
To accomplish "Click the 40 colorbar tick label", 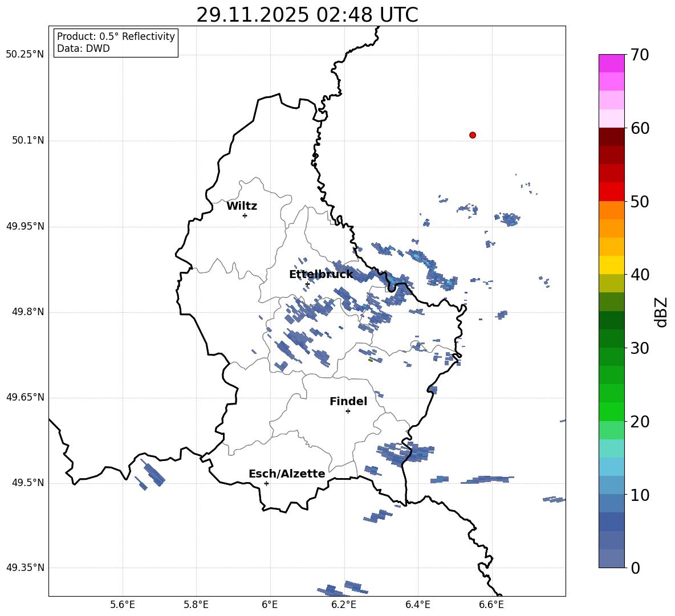I will [640, 275].
